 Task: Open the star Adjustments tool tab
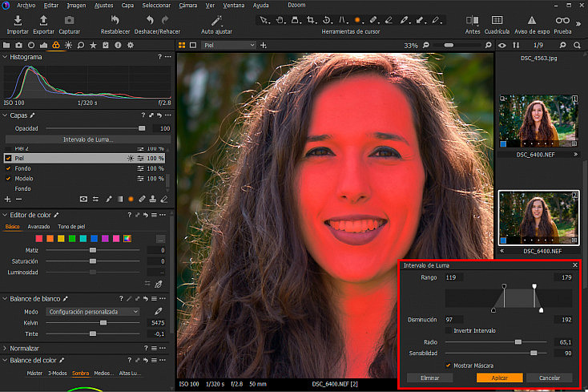pos(93,45)
